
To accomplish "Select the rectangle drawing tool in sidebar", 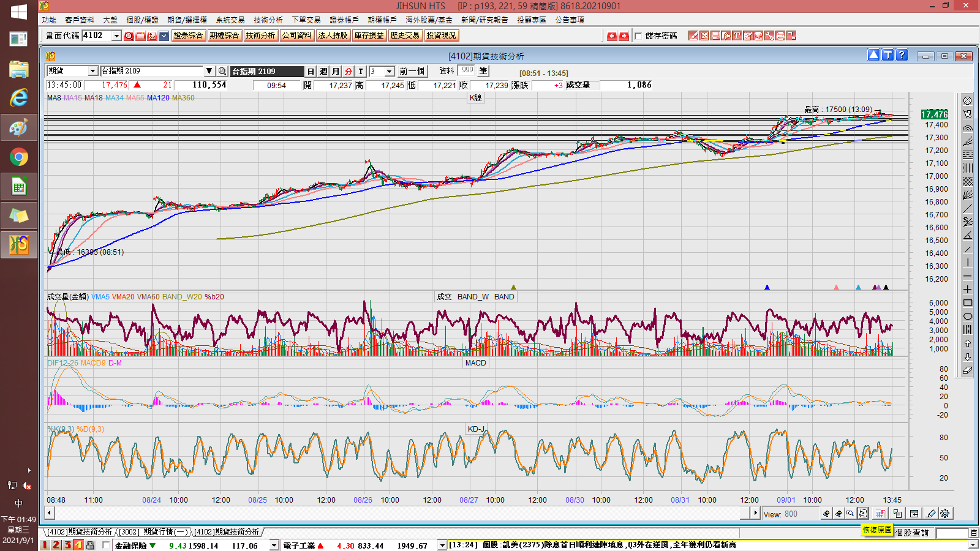I will [968, 302].
